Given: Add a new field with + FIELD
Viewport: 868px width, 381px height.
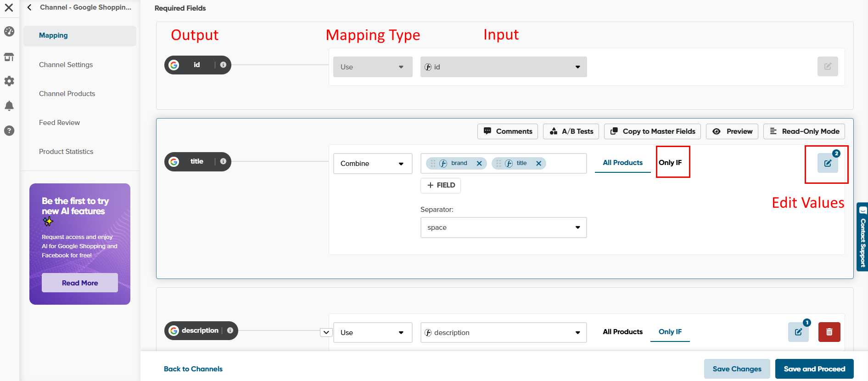Looking at the screenshot, I should point(441,185).
